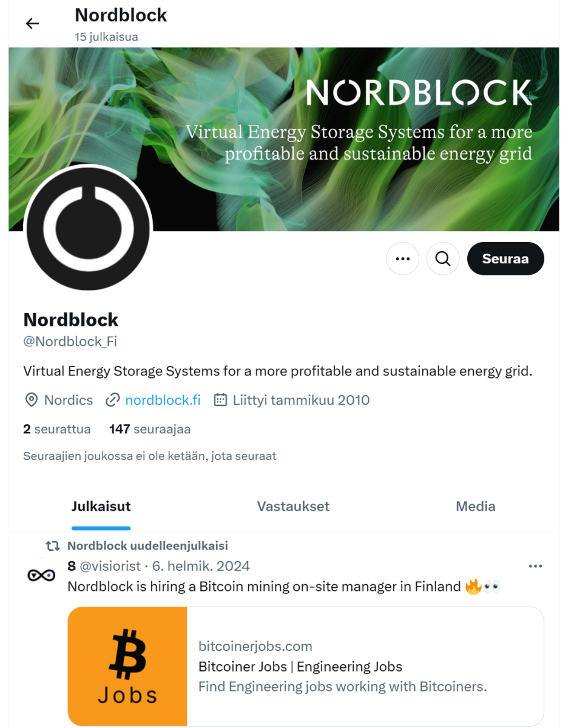This screenshot has height=728, width=577.
Task: Click the Nordics location pin icon
Action: [x=31, y=400]
